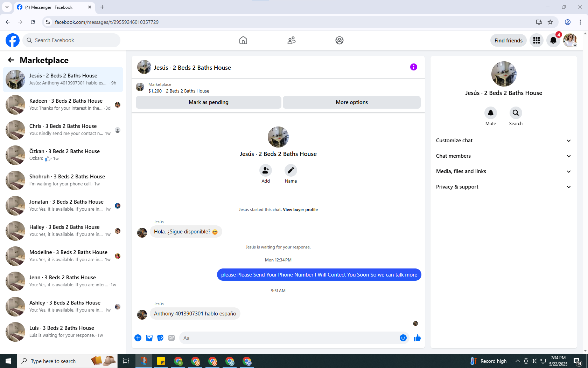The width and height of the screenshot is (588, 368).
Task: Open taskbar clock showing 7:34 PM
Action: point(558,361)
